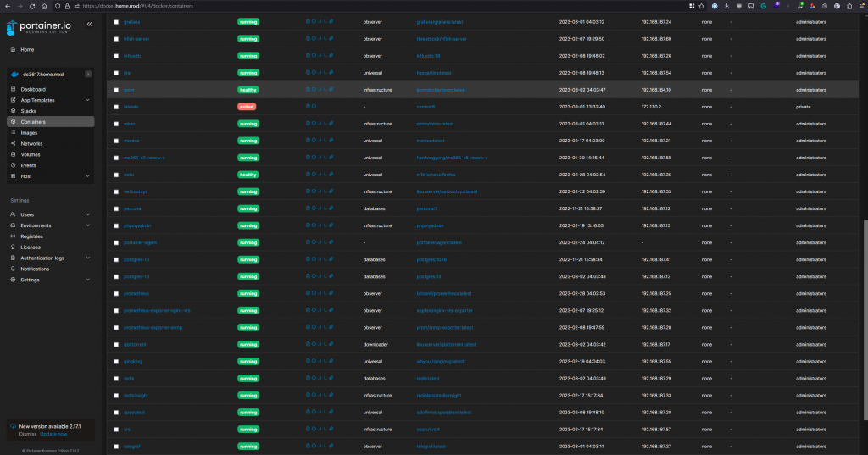Select the neko container checkbox

click(x=116, y=175)
